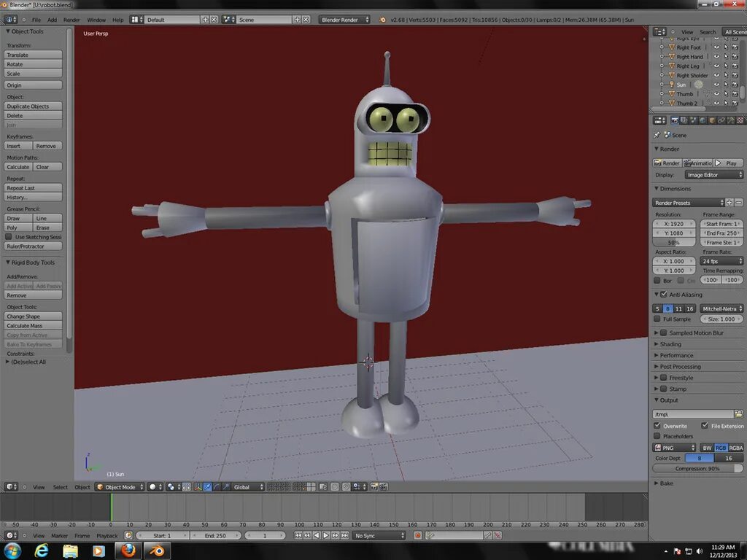Toggle the snap during transform icon
This screenshot has width=747, height=560.
pos(347,486)
